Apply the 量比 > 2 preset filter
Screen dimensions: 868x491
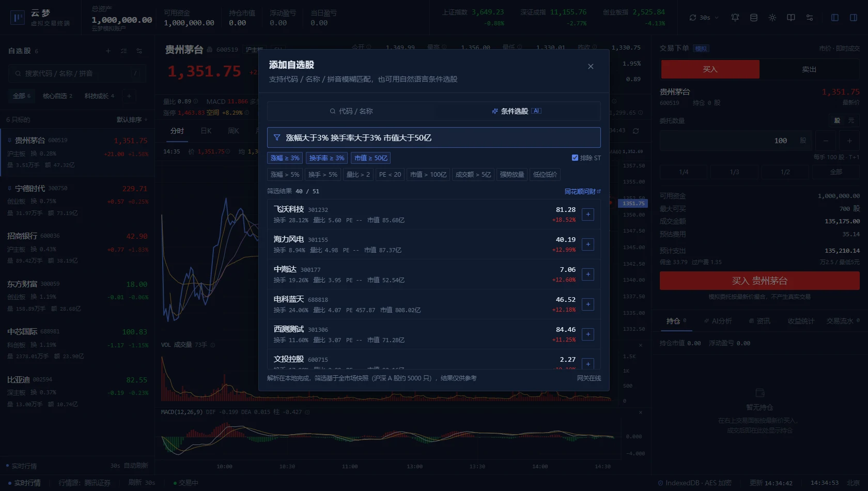point(358,174)
